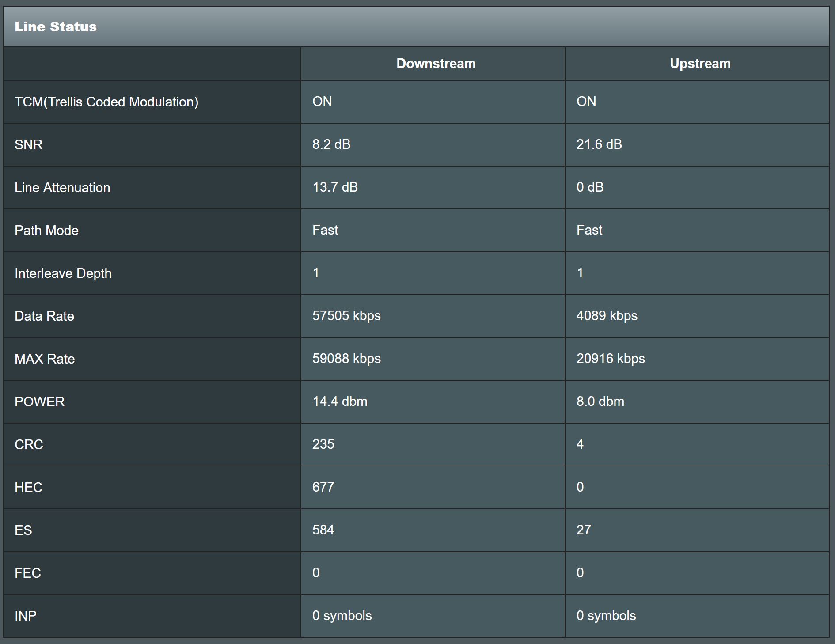Select upstream FEC count 0
The width and height of the screenshot is (835, 644).
[x=580, y=573]
